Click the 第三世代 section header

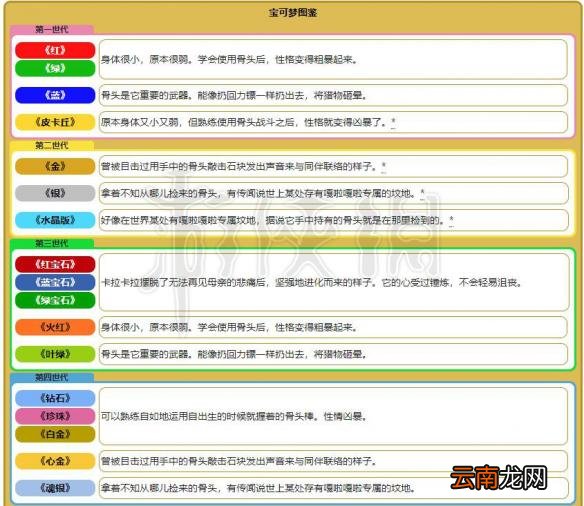coord(51,244)
